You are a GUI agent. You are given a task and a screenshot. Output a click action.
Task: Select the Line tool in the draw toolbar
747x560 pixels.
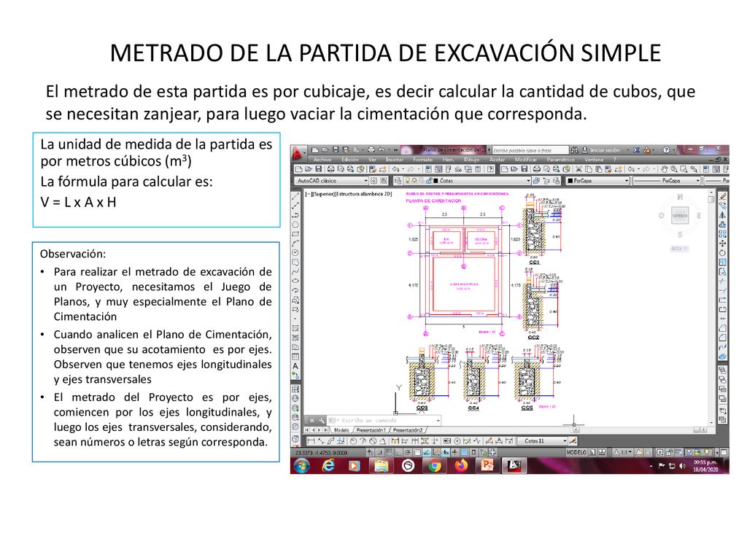click(x=295, y=195)
